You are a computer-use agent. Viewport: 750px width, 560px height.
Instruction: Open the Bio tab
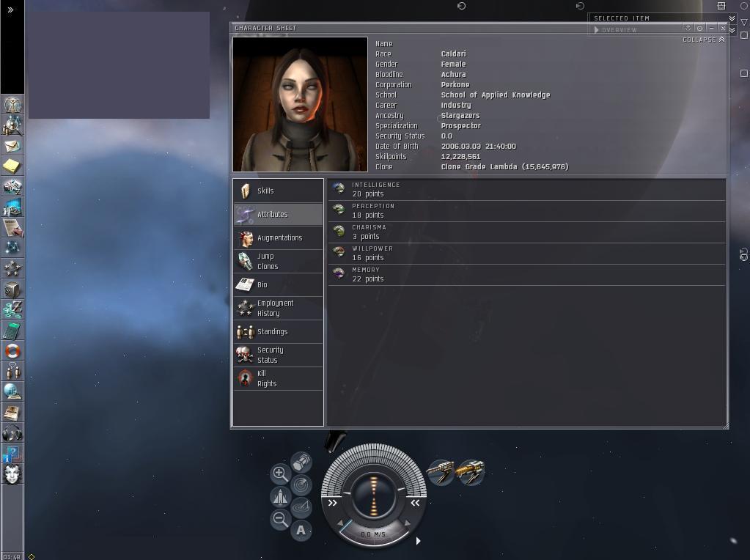click(x=278, y=284)
